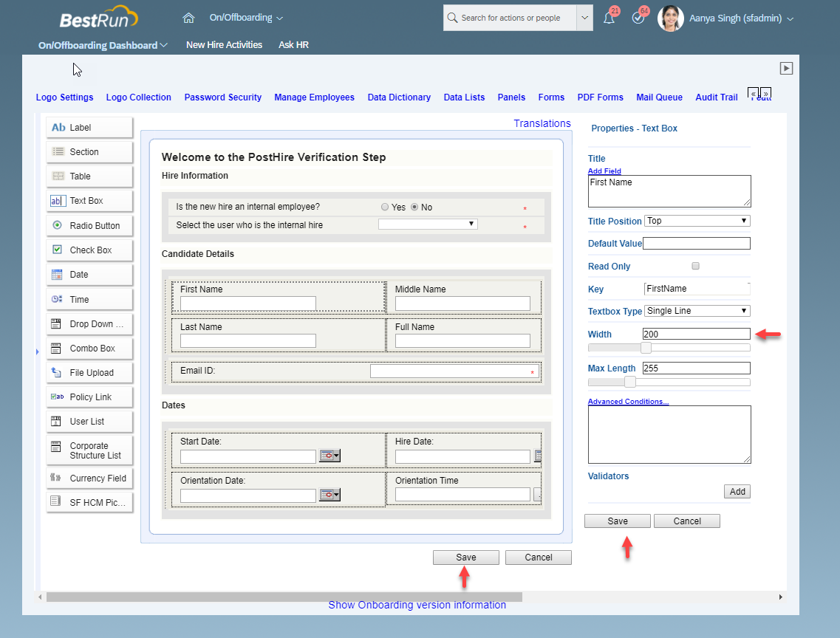The image size is (840, 638).
Task: Click the Home icon in header
Action: 188,18
